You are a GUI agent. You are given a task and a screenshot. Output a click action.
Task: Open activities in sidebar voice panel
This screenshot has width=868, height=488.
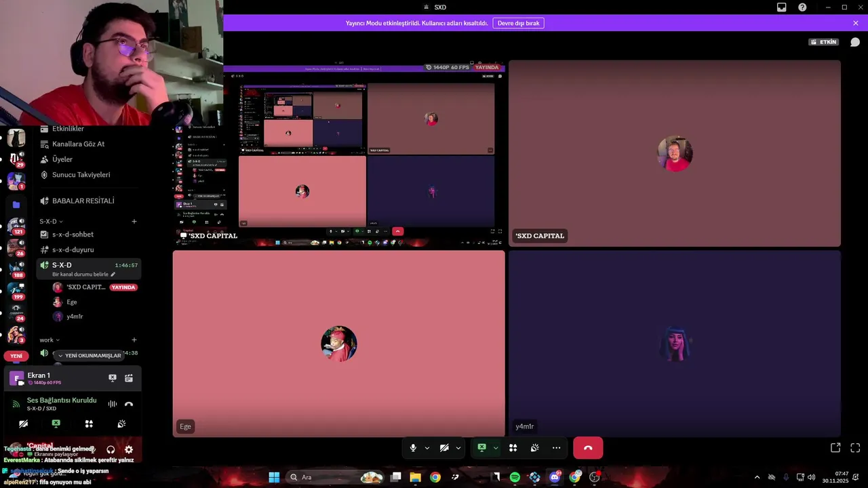89,424
